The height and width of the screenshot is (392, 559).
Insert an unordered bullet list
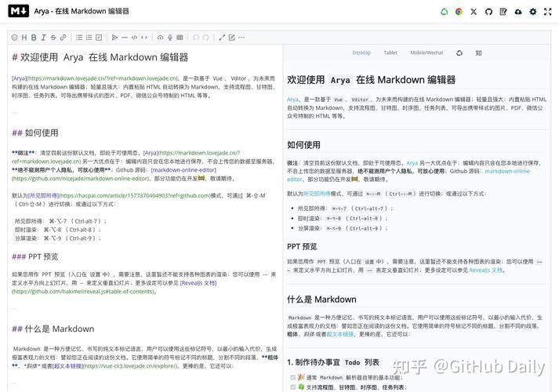point(79,38)
